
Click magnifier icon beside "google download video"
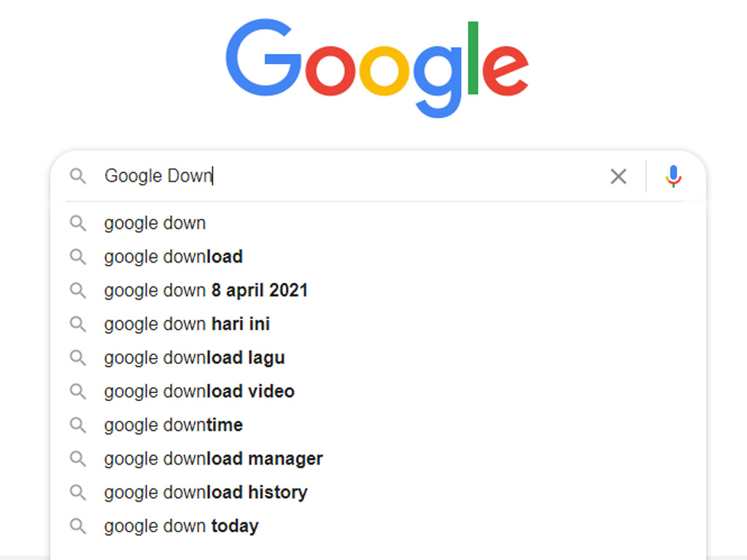point(77,392)
